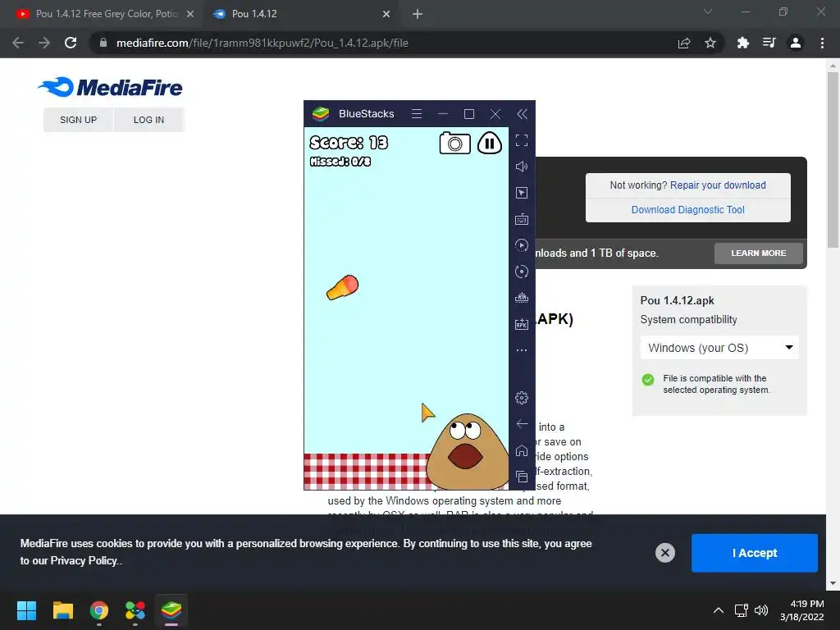This screenshot has height=630, width=840.
Task: Toggle BlueStacks fullscreen mode icon
Action: 522,140
